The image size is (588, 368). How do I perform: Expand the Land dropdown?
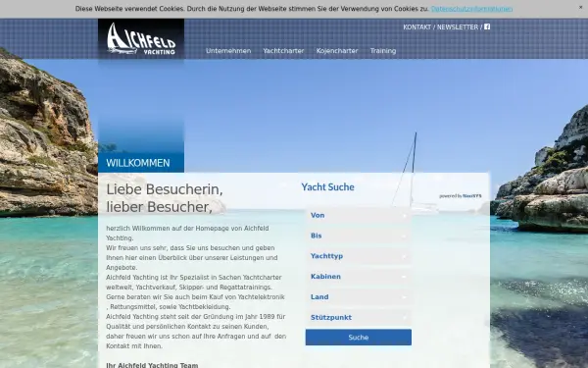359,297
